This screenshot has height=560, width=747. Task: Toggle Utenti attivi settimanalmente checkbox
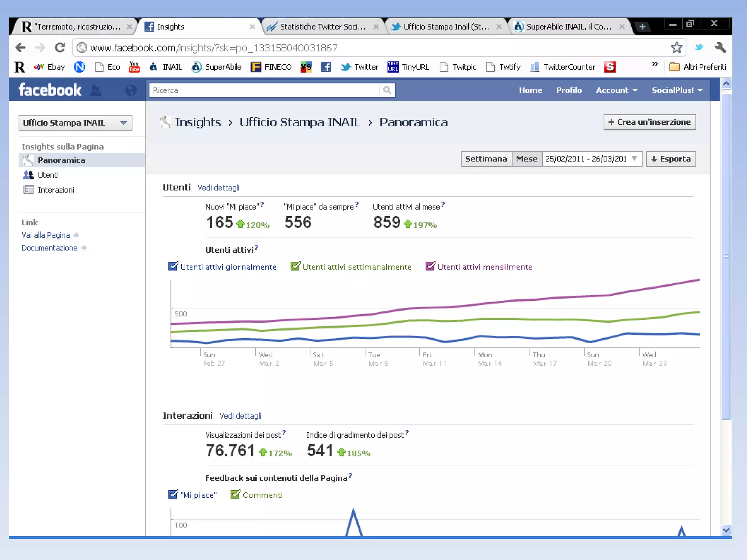295,267
